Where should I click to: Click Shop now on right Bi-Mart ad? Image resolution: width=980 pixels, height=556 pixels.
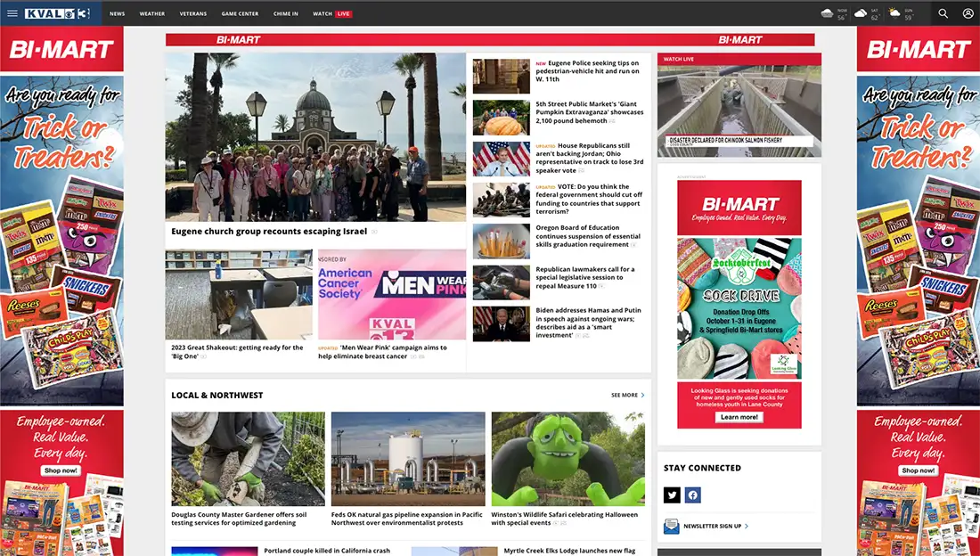[919, 470]
